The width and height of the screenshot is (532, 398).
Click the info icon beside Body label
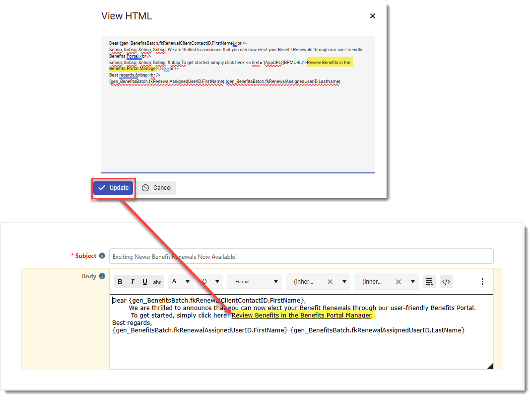pos(102,276)
